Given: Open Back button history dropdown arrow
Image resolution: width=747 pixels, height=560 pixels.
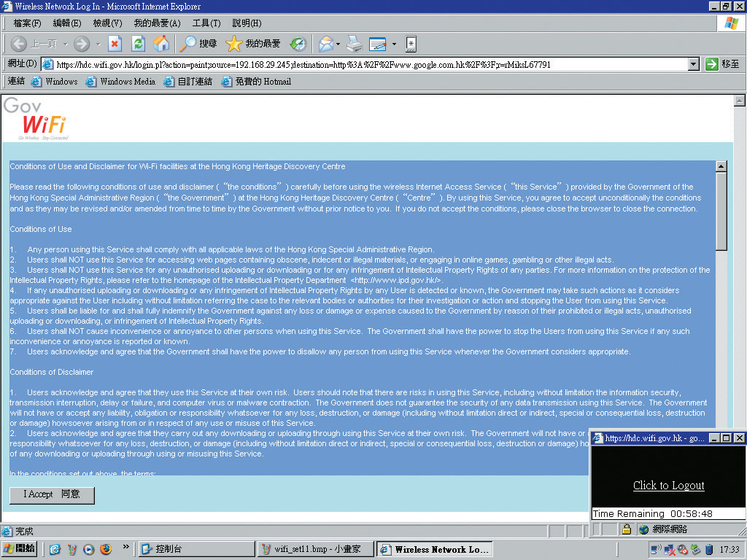Looking at the screenshot, I should (x=65, y=44).
